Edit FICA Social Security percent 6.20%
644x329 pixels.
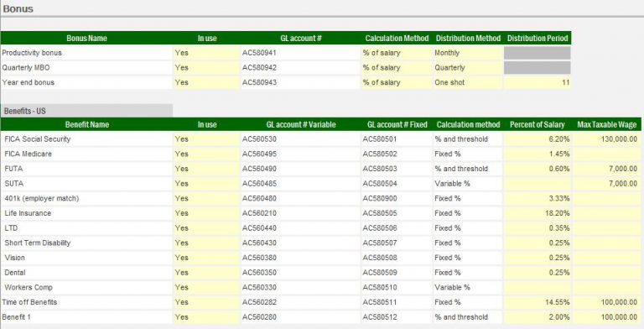(x=538, y=139)
